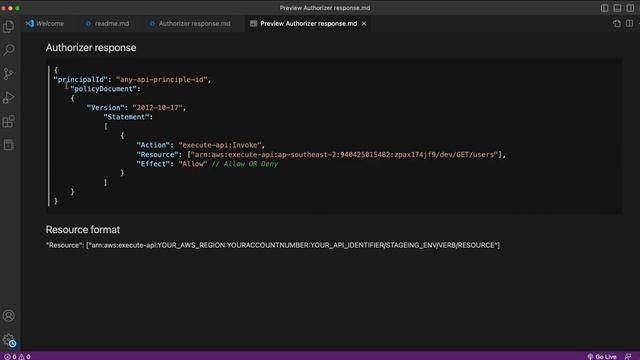Select the Preview Authorizer response.md tab
Image resolution: width=640 pixels, height=360 pixels.
click(308, 24)
